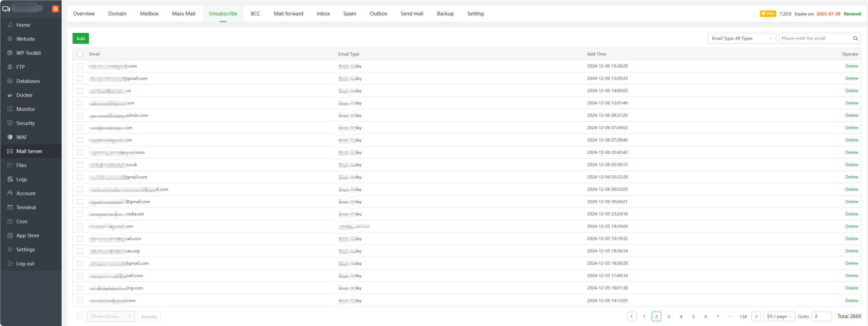Screen dimensions: 868x326
Task: Click the green Add button
Action: tap(81, 38)
